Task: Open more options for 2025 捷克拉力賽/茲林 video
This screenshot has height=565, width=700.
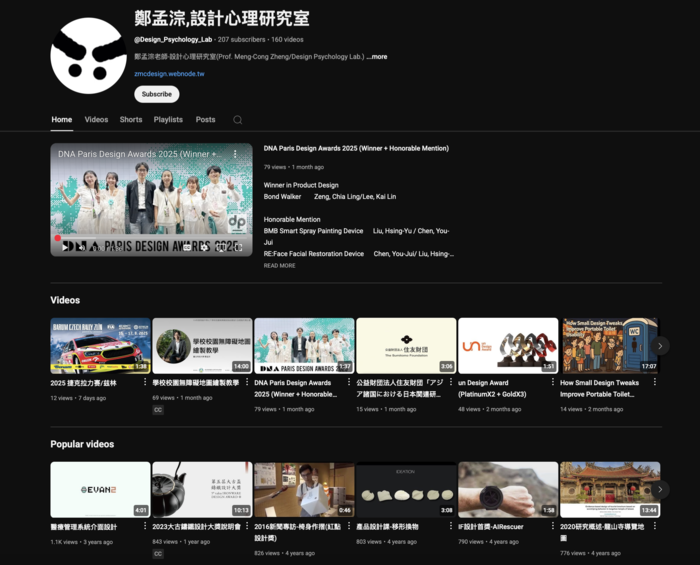Action: (145, 382)
